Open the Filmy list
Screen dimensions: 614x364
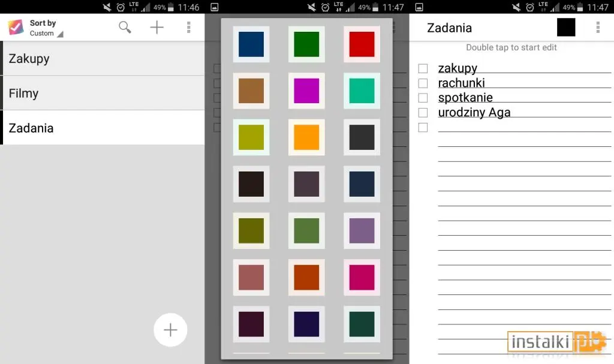pyautogui.click(x=102, y=93)
